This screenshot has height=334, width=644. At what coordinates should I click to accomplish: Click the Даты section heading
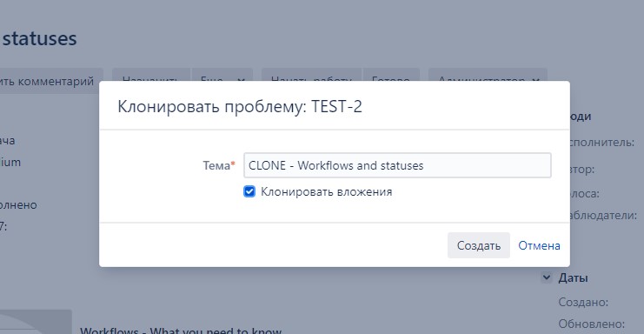point(573,277)
